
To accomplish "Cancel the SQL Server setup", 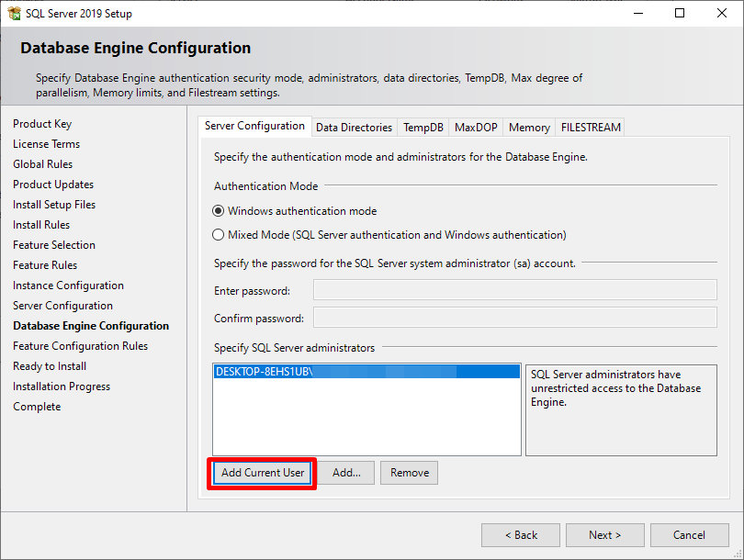I will 689,535.
